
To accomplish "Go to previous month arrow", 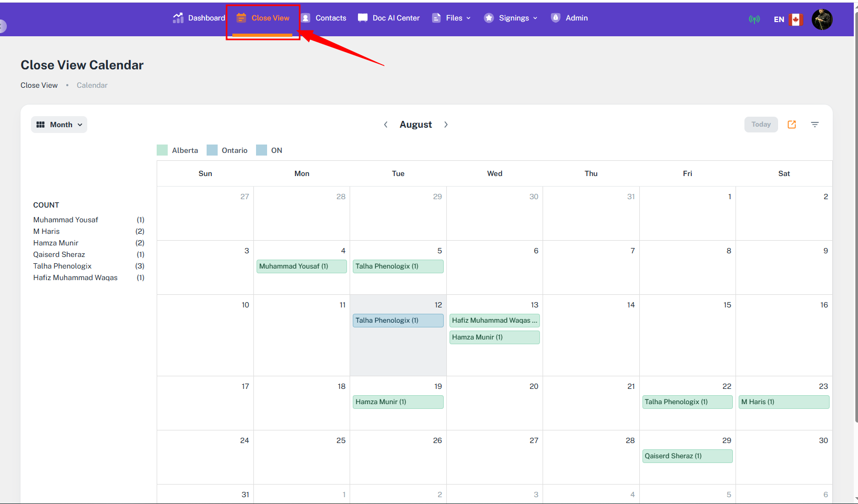I will (x=386, y=125).
